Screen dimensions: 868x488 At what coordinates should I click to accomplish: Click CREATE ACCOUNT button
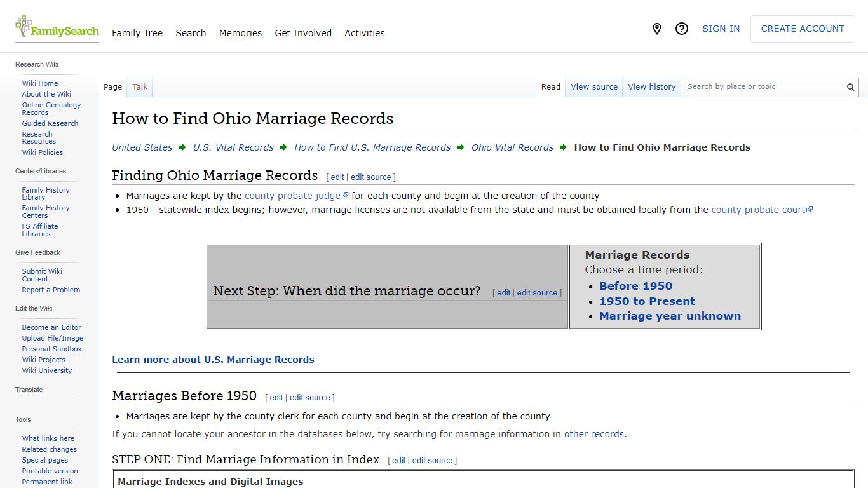pos(803,29)
